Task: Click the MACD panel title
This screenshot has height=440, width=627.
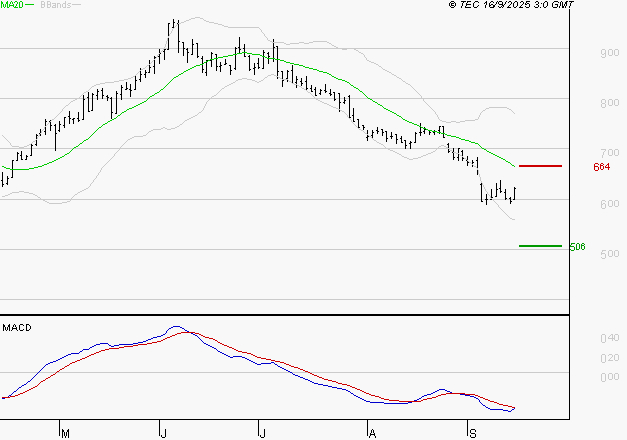Action: [x=15, y=327]
